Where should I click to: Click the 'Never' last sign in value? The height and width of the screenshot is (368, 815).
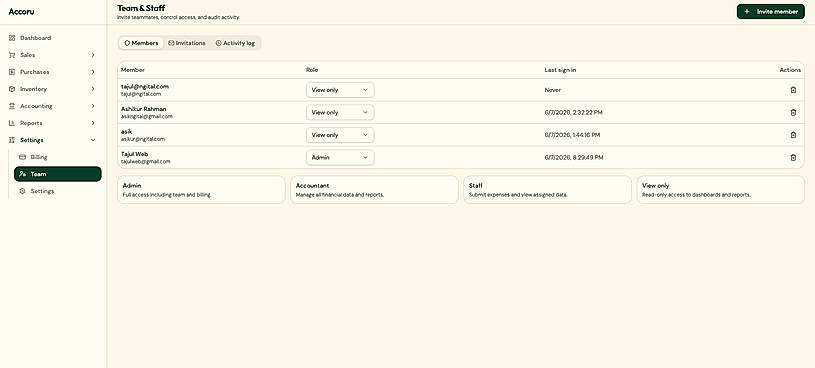point(553,90)
